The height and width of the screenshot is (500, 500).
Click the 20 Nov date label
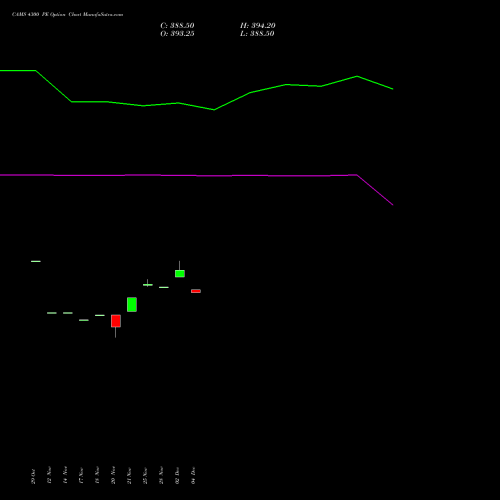pyautogui.click(x=113, y=475)
